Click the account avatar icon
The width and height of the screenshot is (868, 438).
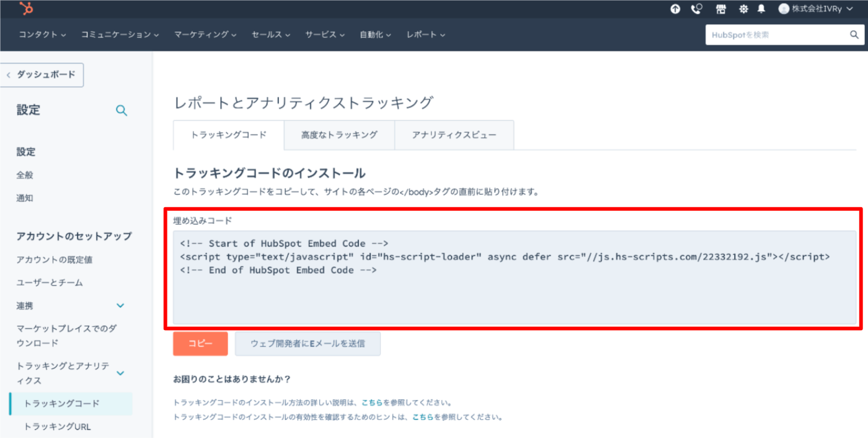[784, 9]
